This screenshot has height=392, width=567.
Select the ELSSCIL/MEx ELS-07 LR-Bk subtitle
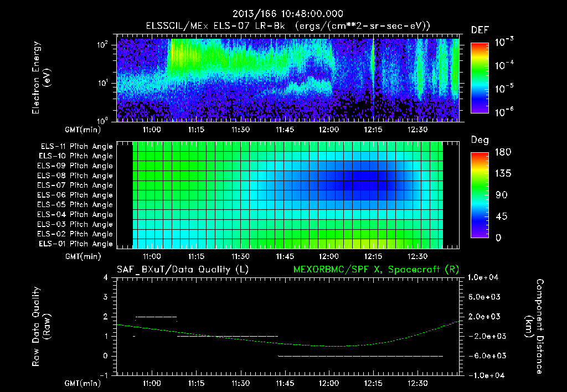[215, 25]
